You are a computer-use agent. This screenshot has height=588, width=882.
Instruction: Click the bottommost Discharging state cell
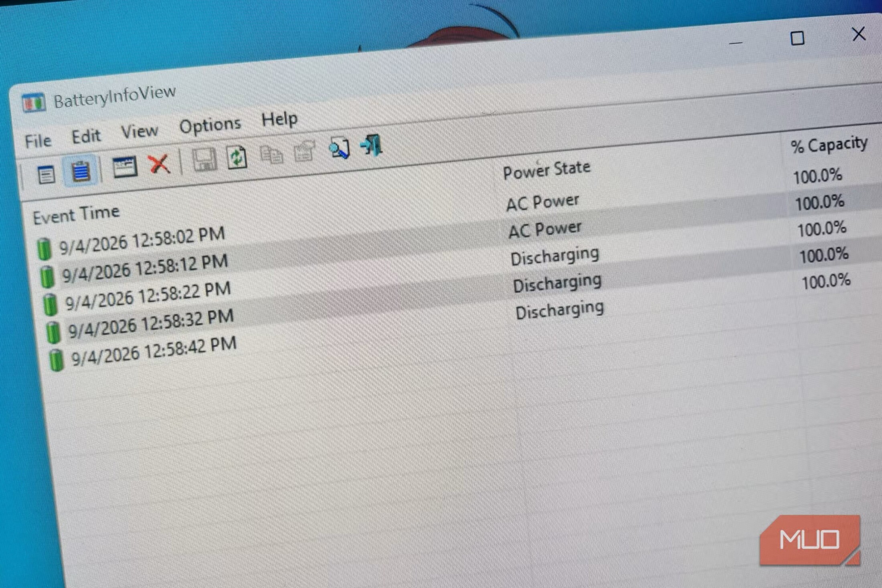pos(560,310)
